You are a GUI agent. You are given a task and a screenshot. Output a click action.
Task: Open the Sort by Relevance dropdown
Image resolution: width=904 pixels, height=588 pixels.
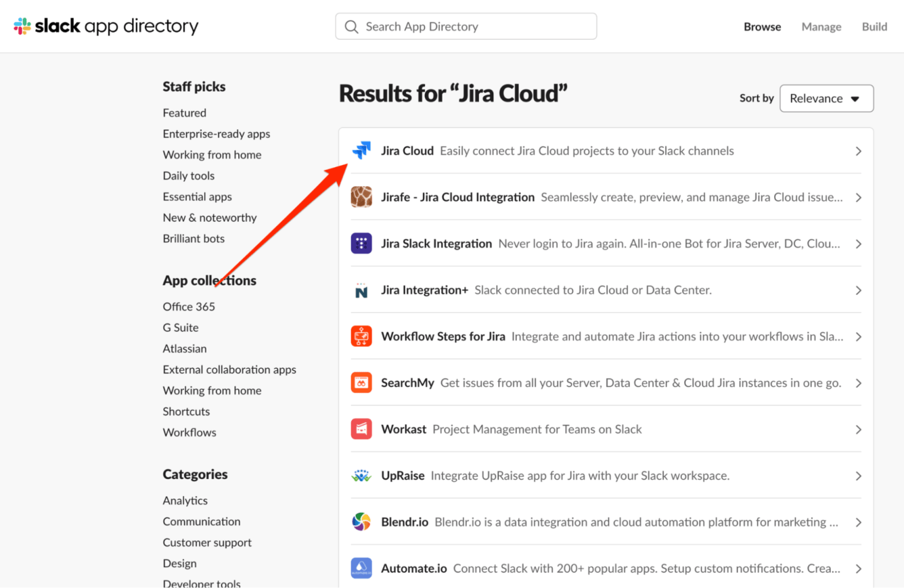click(826, 98)
